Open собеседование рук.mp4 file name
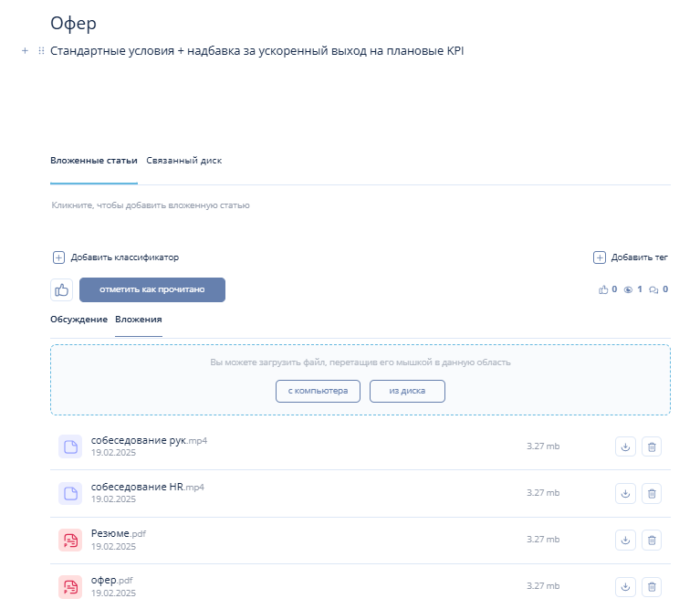The image size is (700, 609). pyautogui.click(x=149, y=441)
